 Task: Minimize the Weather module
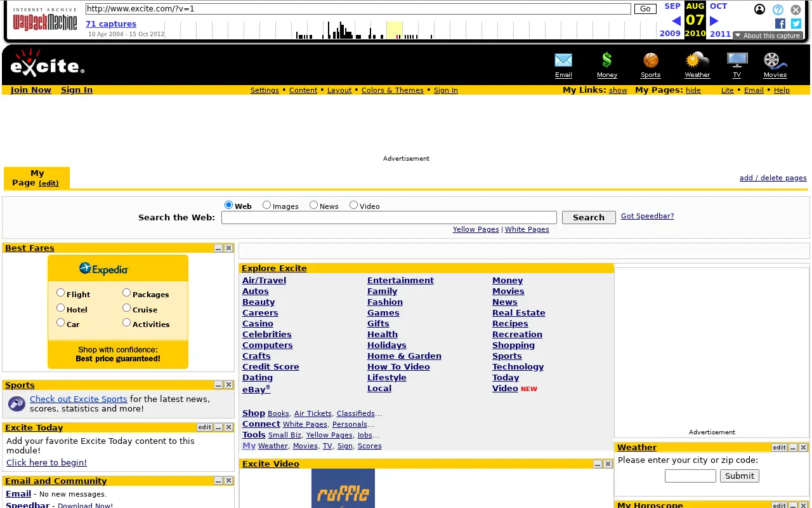(793, 448)
